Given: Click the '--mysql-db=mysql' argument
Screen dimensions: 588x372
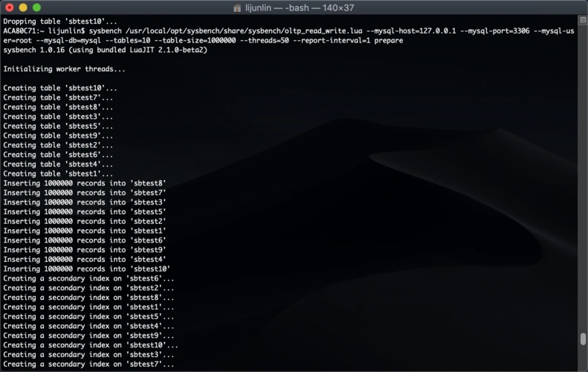Looking at the screenshot, I should [x=68, y=40].
